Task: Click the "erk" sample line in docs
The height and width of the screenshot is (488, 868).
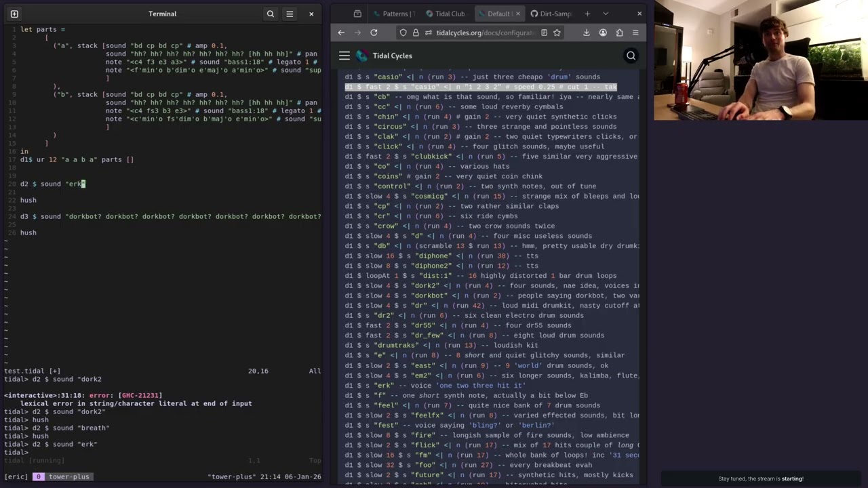Action: click(435, 385)
